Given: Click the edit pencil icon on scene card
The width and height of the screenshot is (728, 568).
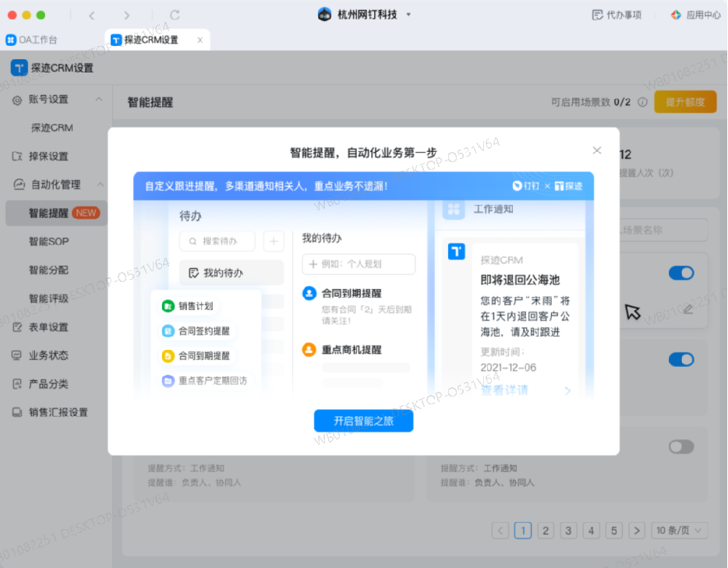Looking at the screenshot, I should point(687,309).
